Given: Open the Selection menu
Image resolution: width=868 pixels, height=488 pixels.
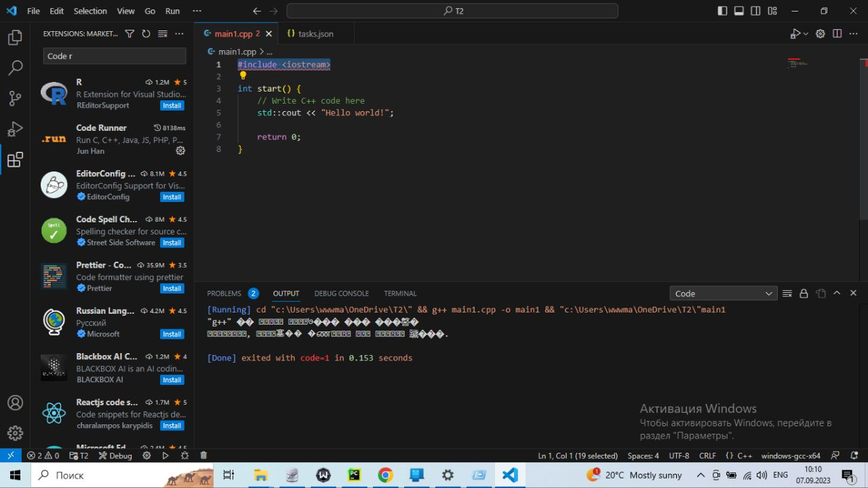Looking at the screenshot, I should pyautogui.click(x=90, y=11).
